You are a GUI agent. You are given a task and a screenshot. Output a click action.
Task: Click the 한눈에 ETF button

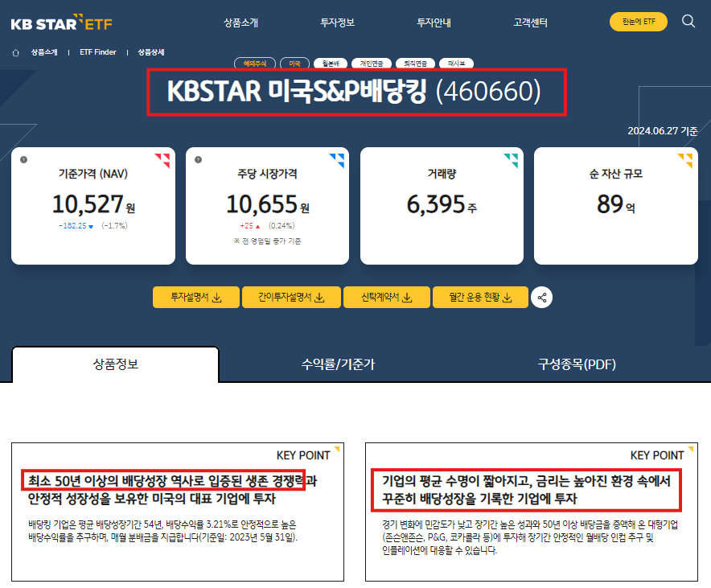[638, 23]
